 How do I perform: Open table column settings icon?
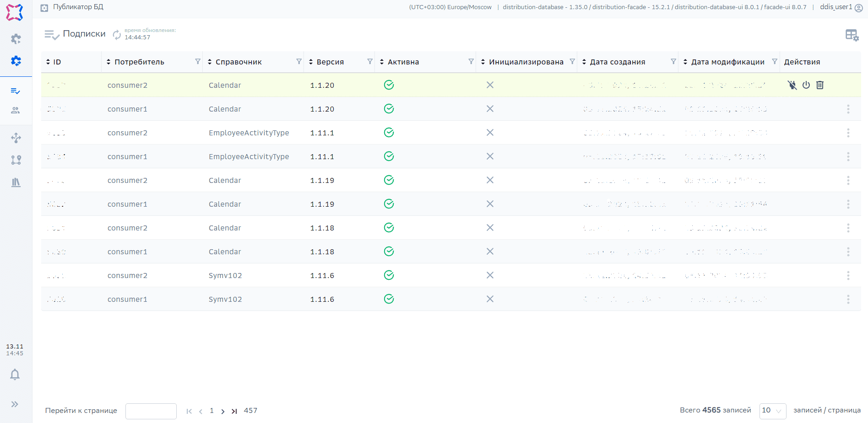[x=852, y=35]
